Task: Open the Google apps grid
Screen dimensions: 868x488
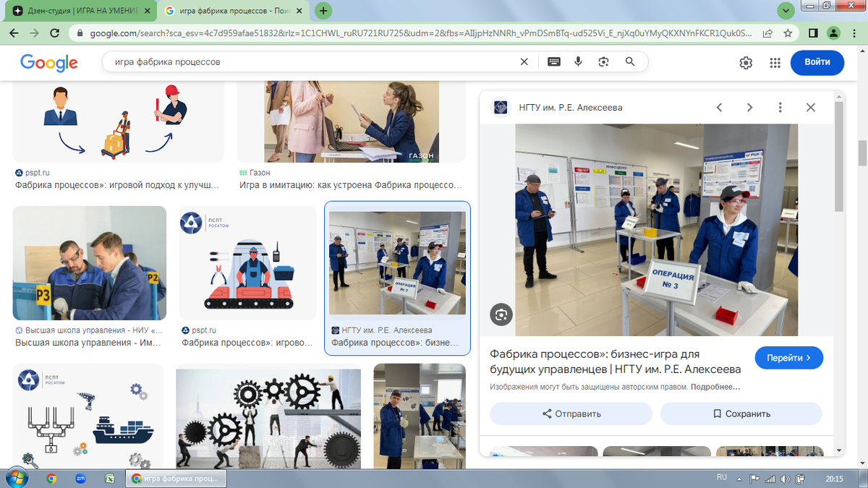Action: [775, 63]
